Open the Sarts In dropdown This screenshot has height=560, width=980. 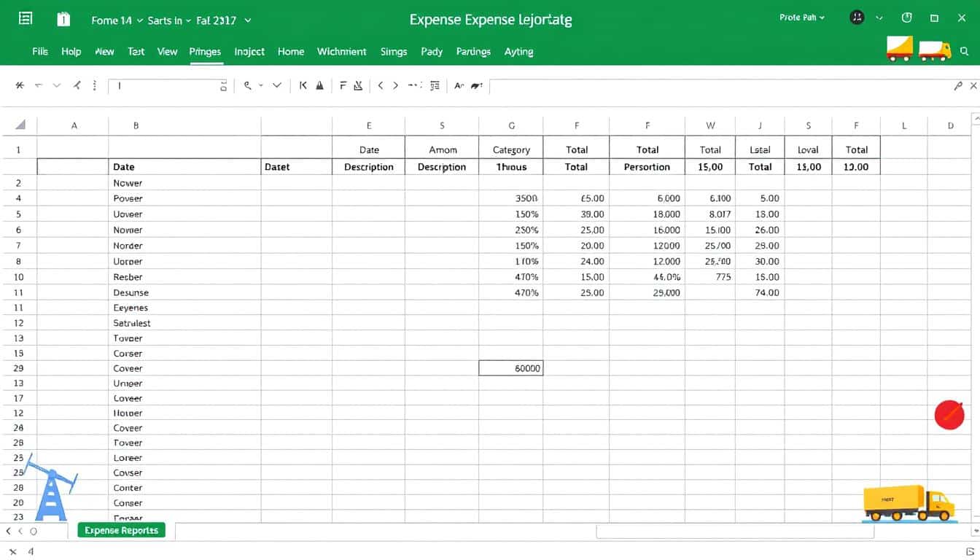[x=169, y=20]
